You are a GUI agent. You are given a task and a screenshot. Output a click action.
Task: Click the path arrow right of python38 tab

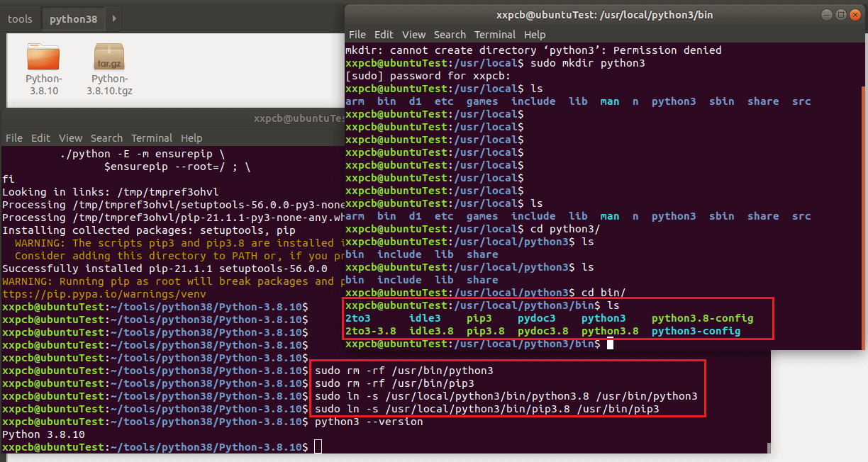115,19
